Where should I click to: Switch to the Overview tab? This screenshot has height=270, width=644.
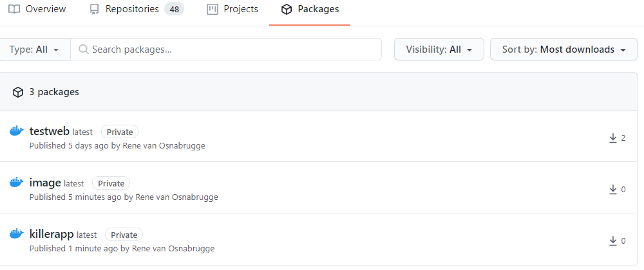tap(37, 10)
